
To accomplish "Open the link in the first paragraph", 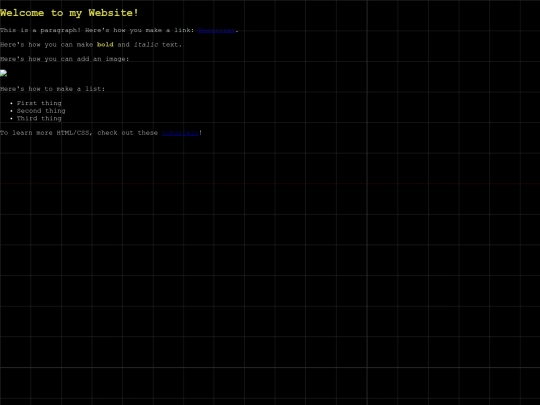I will [217, 31].
